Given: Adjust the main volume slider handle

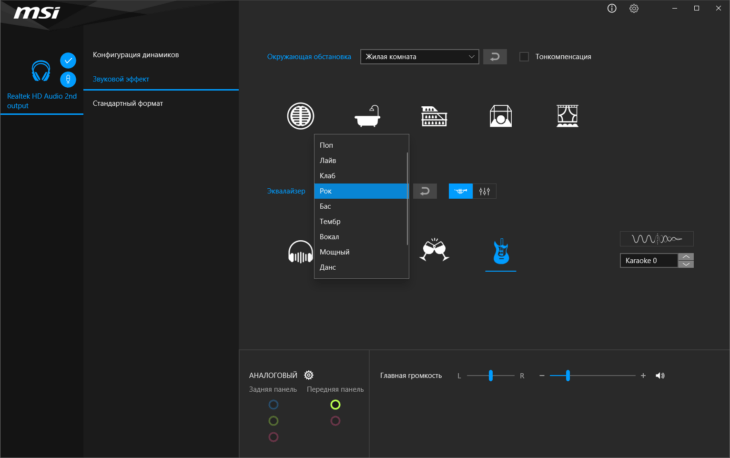Looking at the screenshot, I should (x=568, y=376).
